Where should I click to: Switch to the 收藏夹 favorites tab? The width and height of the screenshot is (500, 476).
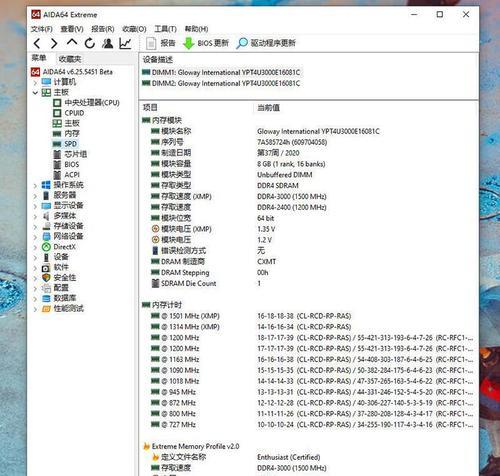click(x=70, y=59)
